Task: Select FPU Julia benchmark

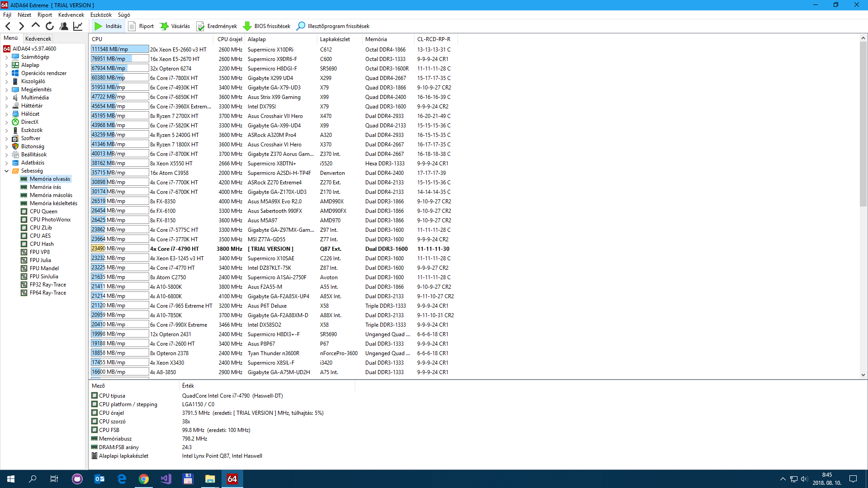Action: (x=40, y=260)
